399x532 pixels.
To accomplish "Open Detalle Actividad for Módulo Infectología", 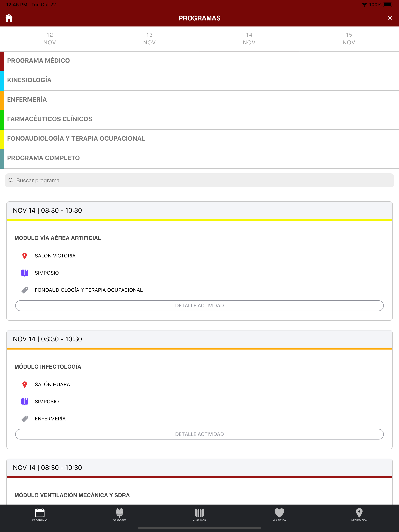I will (199, 434).
